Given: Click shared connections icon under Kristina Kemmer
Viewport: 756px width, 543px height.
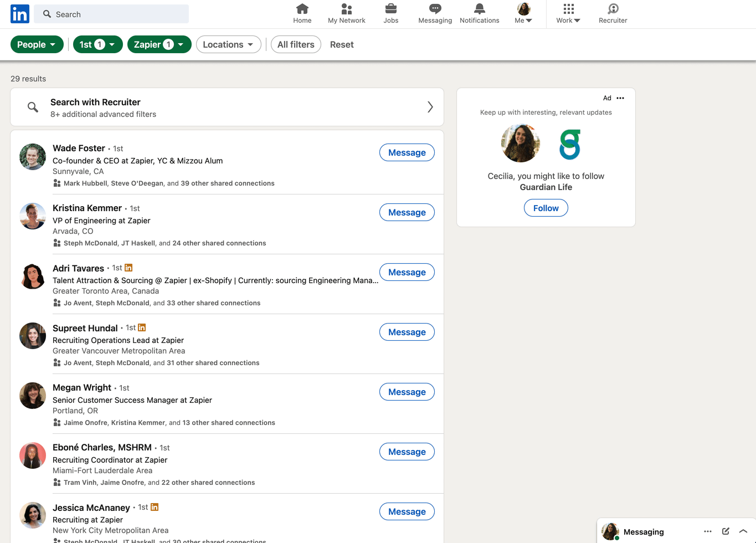Looking at the screenshot, I should (x=57, y=243).
